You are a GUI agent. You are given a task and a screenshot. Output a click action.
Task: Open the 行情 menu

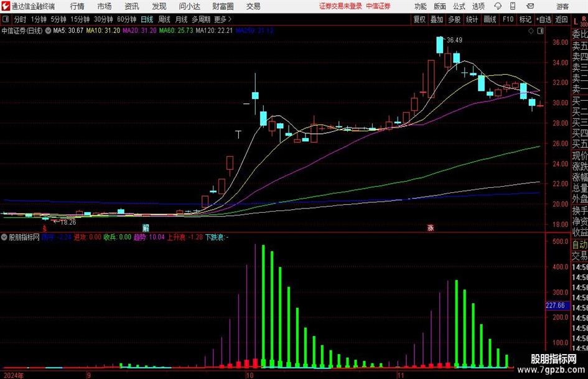77,6
